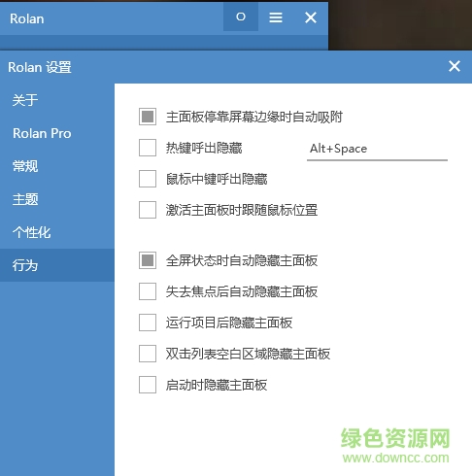The image size is (472, 476).
Task: Click the Alt+Space hotkey input field
Action: click(377, 150)
